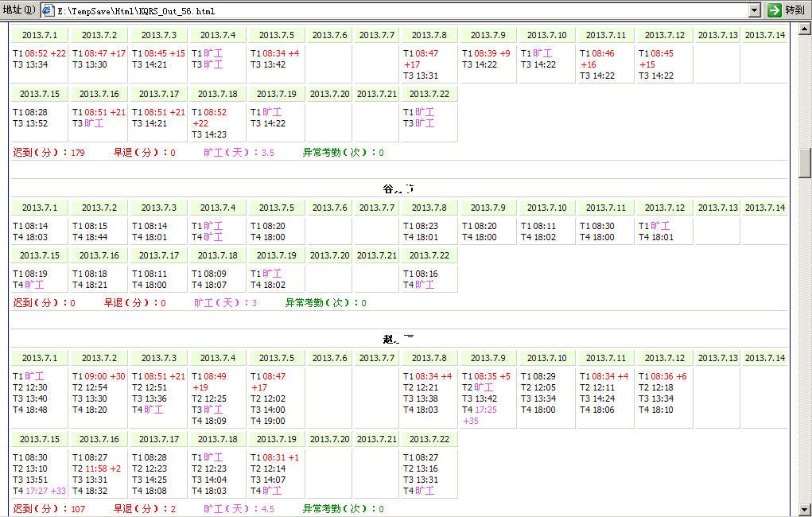This screenshot has width=812, height=517.
Task: Click the green Go arrow icon
Action: click(774, 10)
